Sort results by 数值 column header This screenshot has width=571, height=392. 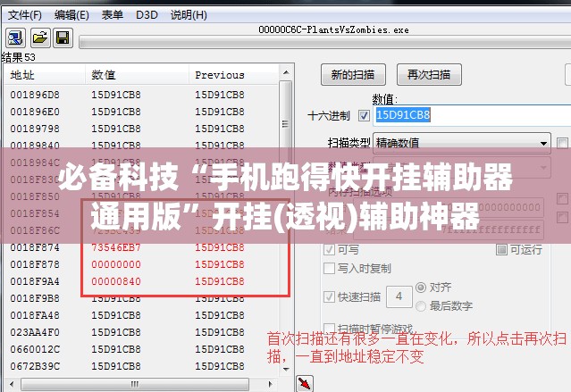coord(138,75)
